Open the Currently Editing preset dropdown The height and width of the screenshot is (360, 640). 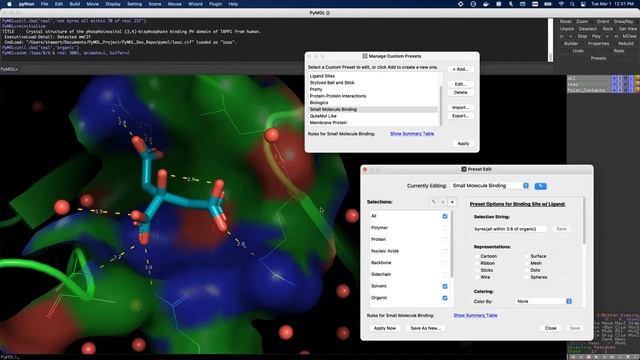490,186
